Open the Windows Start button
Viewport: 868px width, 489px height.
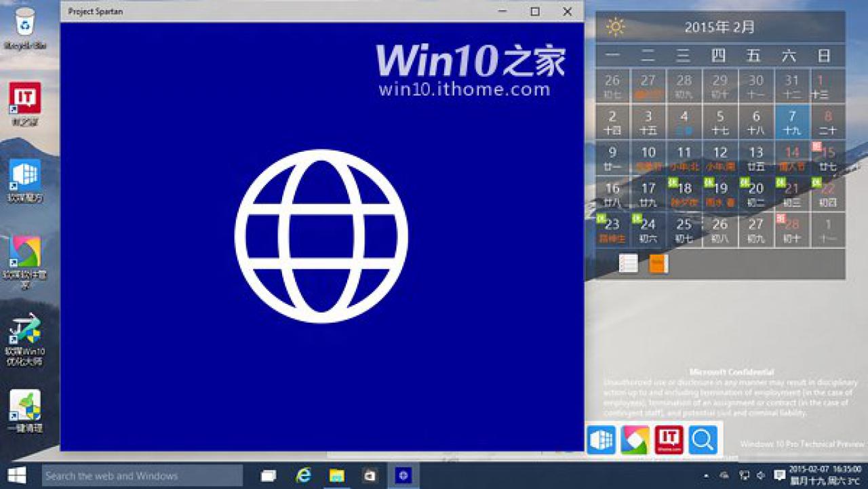[17, 475]
